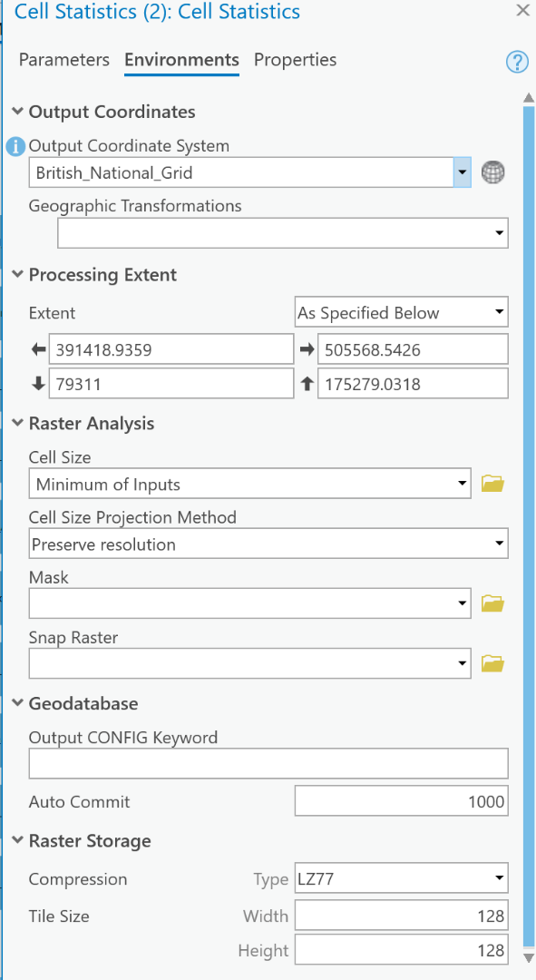Open the Compression Type LZ77 dropdown
Viewport: 536px width, 980px height.
401,878
